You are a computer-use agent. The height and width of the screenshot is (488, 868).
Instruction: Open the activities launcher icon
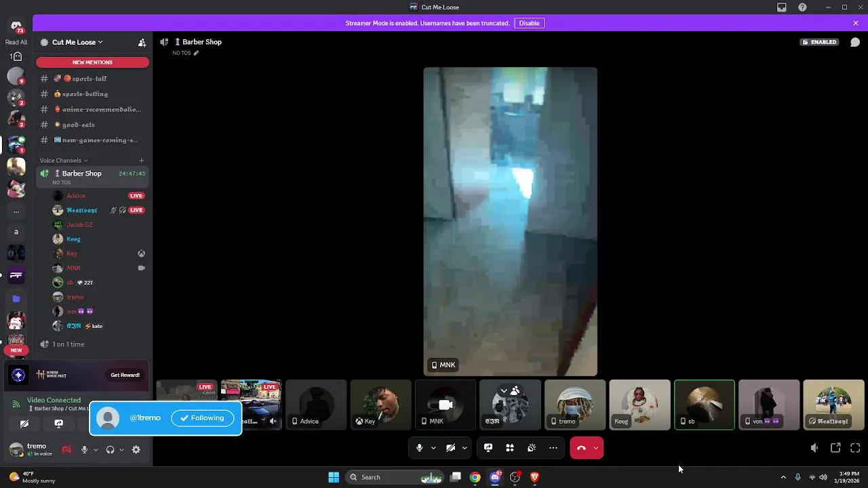[x=510, y=448]
